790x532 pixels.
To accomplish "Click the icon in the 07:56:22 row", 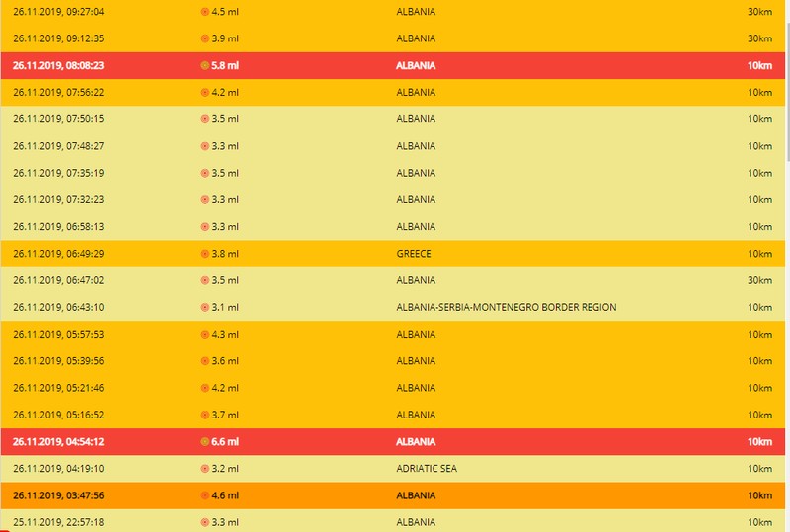I will pyautogui.click(x=205, y=93).
